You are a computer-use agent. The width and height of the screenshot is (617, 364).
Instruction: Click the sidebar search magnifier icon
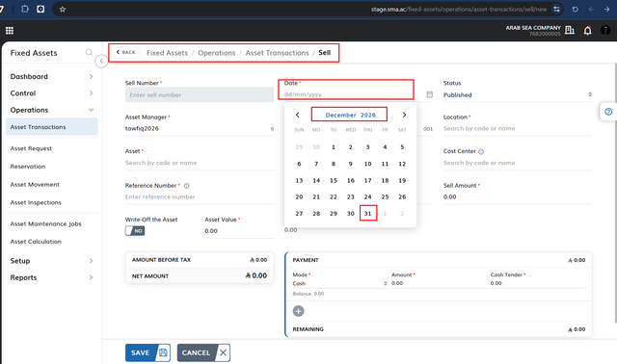[89, 52]
